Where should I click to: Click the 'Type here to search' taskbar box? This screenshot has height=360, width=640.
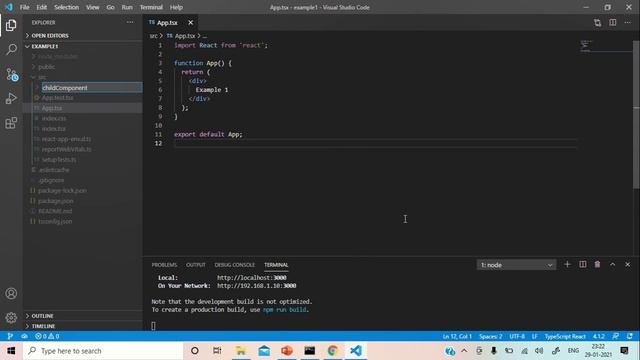click(x=103, y=351)
